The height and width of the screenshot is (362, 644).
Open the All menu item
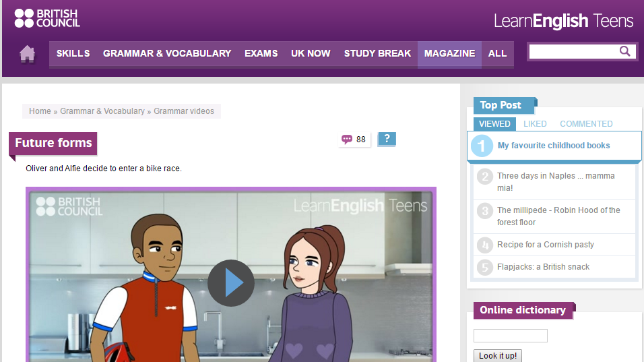coord(497,54)
